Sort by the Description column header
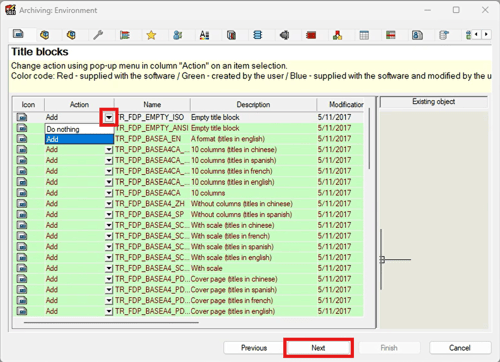The height and width of the screenshot is (362, 500). (x=253, y=105)
